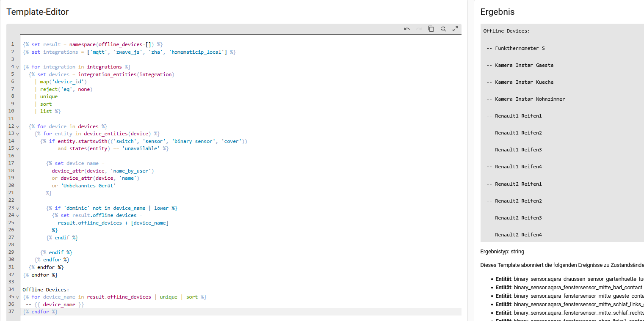Click the '{{ device_name }}' output expression
This screenshot has width=644, height=321.
(59, 305)
